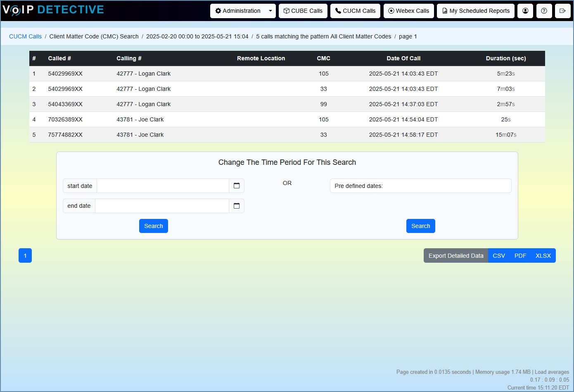Image resolution: width=574 pixels, height=392 pixels.
Task: Click Search under Pre defined dates
Action: pyautogui.click(x=421, y=226)
